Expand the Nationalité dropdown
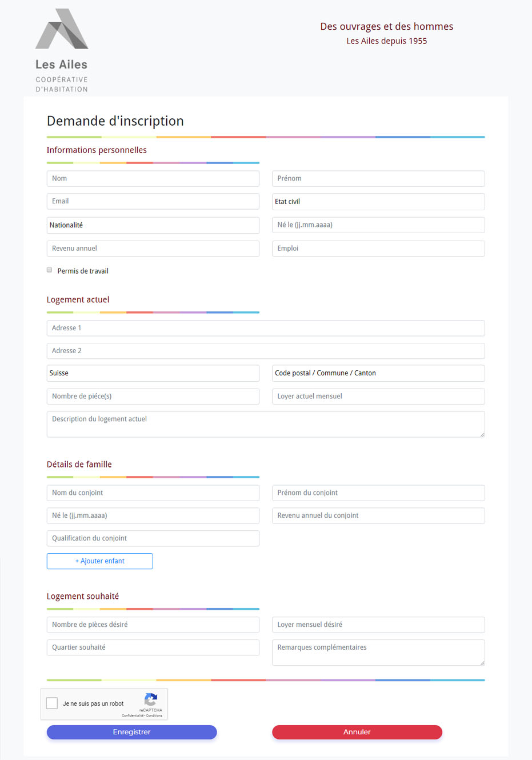Viewport: 532px width, 760px height. click(x=153, y=225)
